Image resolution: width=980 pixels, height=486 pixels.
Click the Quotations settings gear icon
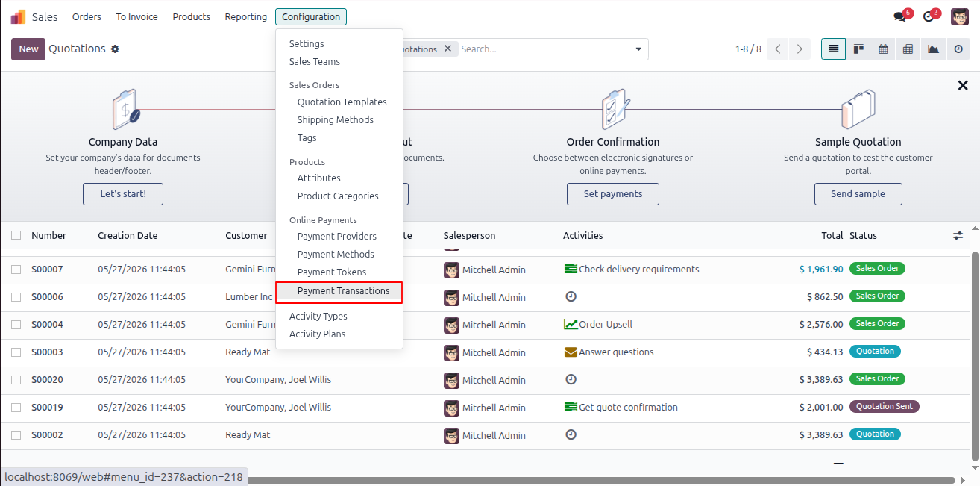point(115,49)
